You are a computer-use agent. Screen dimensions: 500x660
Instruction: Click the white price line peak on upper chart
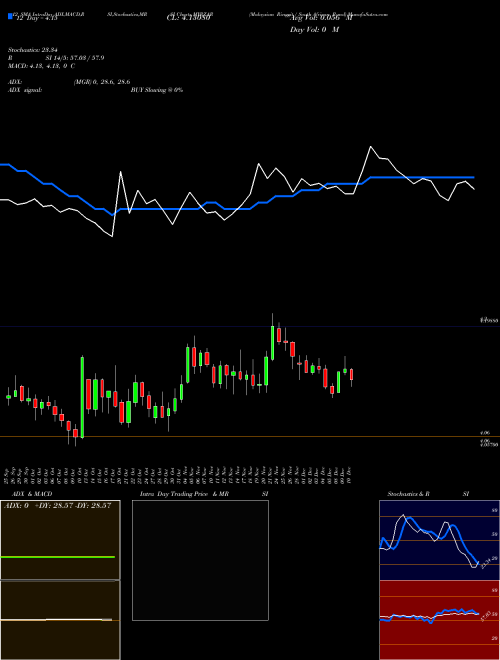[x=371, y=147]
